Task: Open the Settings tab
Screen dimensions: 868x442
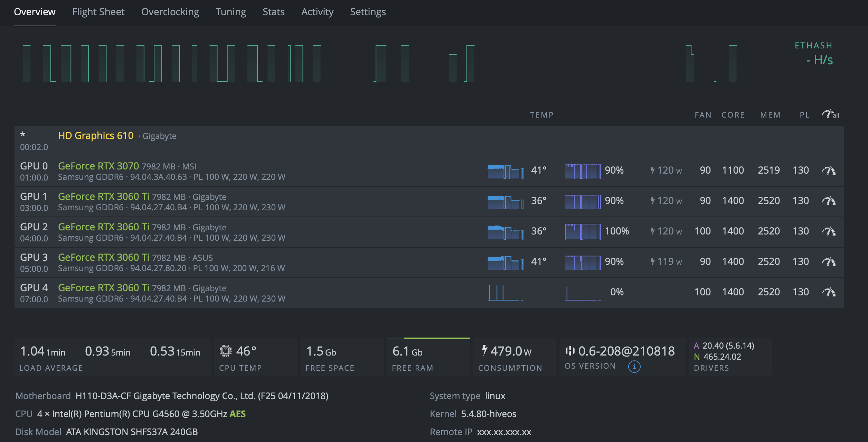Action: click(x=368, y=12)
